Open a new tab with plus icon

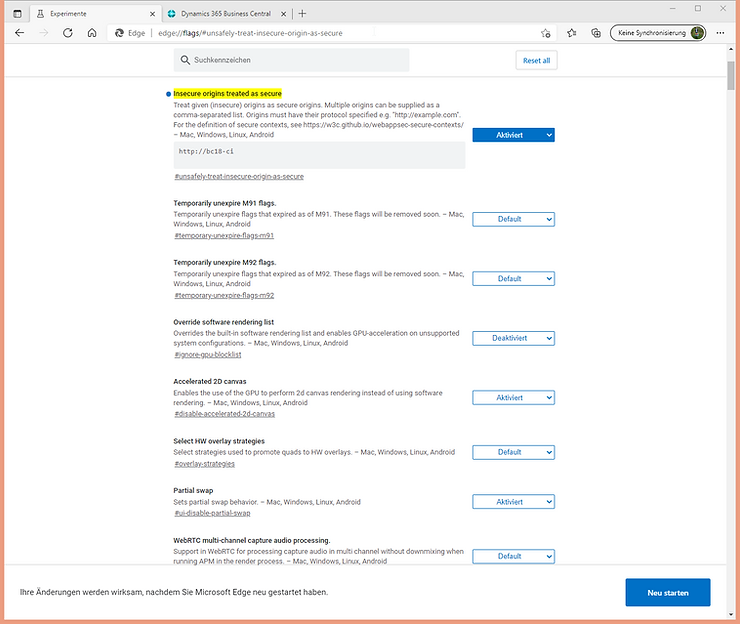(x=302, y=13)
